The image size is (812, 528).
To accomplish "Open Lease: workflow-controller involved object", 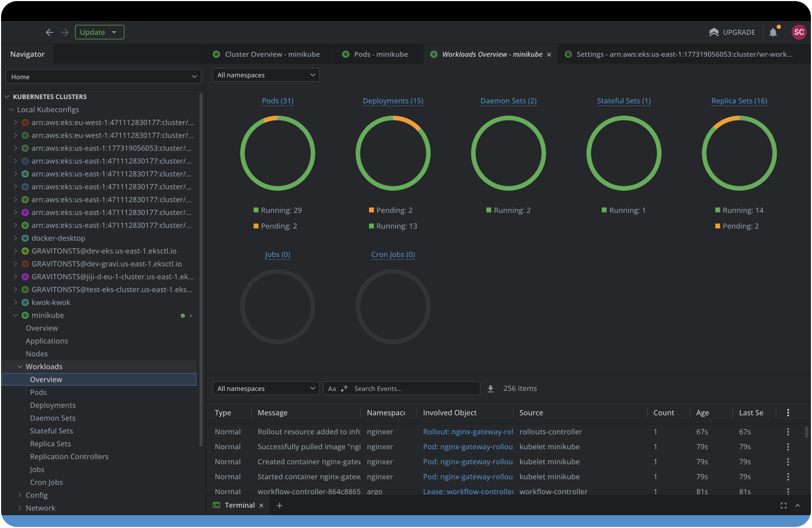I will click(468, 492).
